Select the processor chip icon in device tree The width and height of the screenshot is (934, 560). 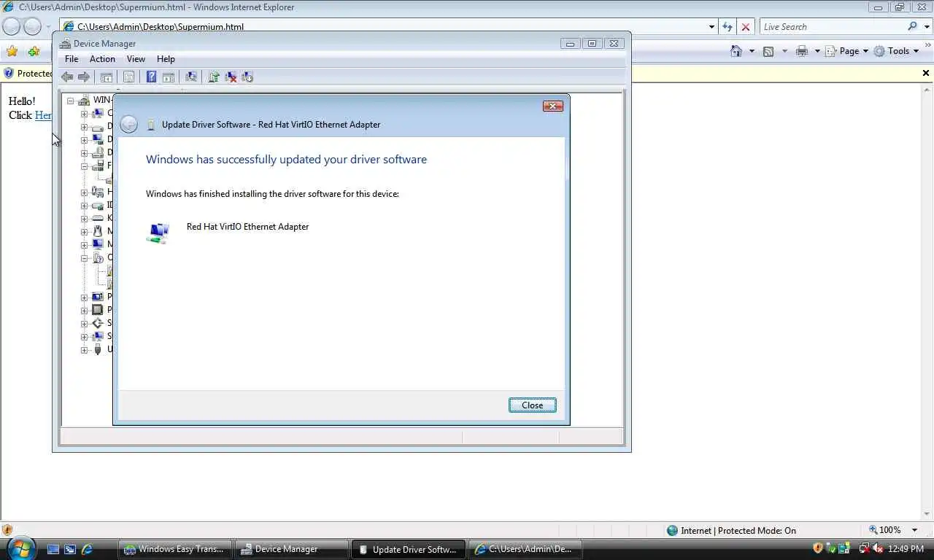pos(98,310)
